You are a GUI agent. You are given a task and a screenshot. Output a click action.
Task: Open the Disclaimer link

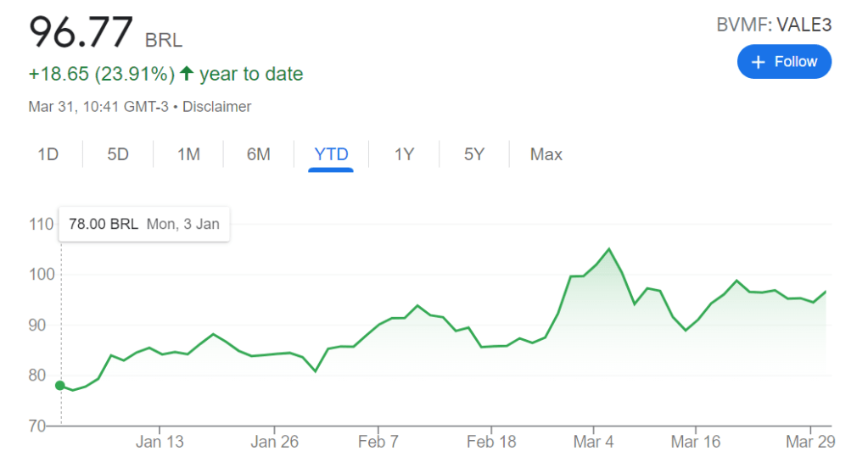click(216, 107)
